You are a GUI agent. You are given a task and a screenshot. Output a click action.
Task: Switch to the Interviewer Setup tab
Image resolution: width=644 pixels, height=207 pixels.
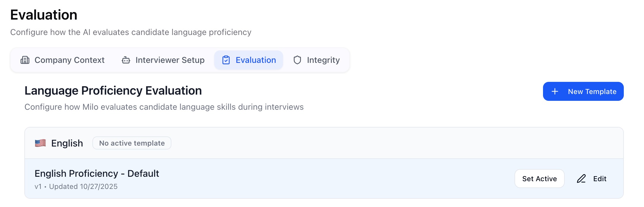pos(170,60)
